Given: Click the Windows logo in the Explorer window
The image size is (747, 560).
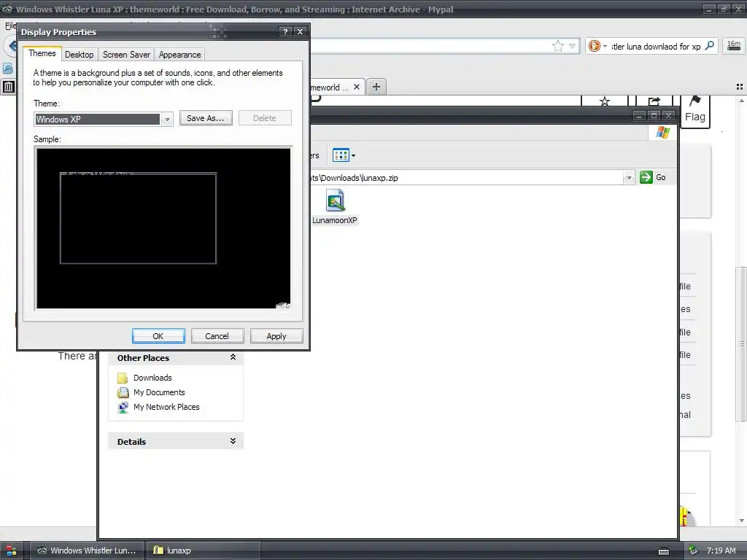Looking at the screenshot, I should (662, 133).
